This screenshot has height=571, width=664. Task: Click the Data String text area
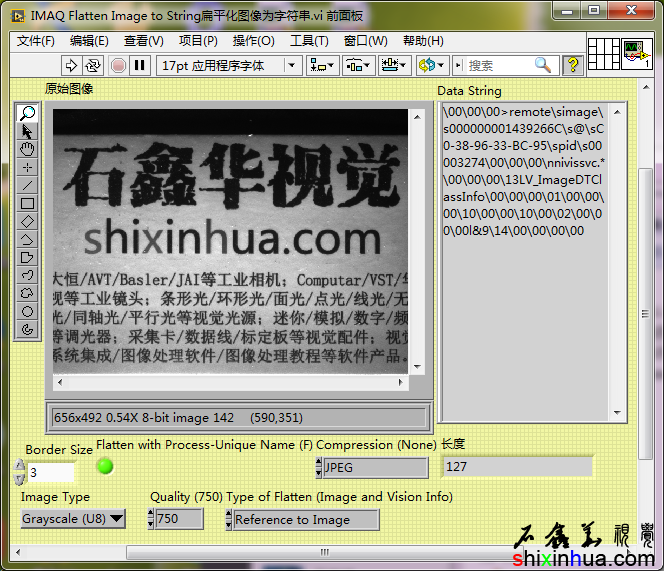click(525, 262)
